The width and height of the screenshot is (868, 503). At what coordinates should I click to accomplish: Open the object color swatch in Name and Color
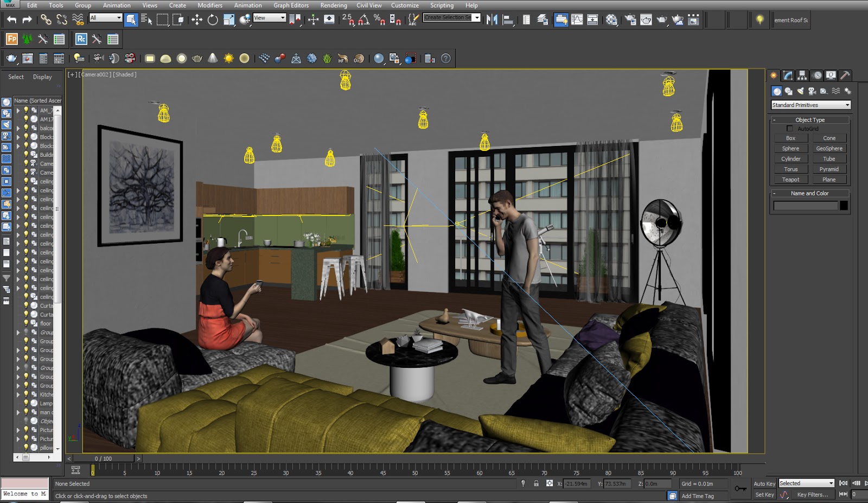coord(844,205)
